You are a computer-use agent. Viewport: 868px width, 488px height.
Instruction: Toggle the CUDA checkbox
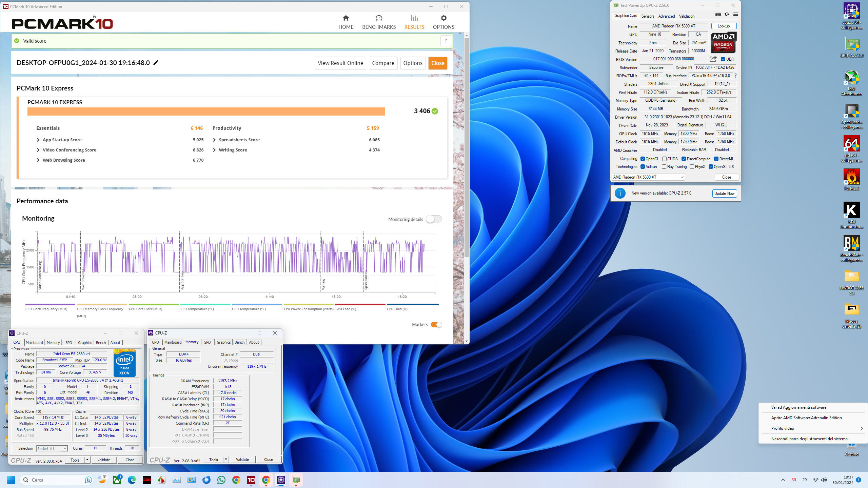click(664, 159)
